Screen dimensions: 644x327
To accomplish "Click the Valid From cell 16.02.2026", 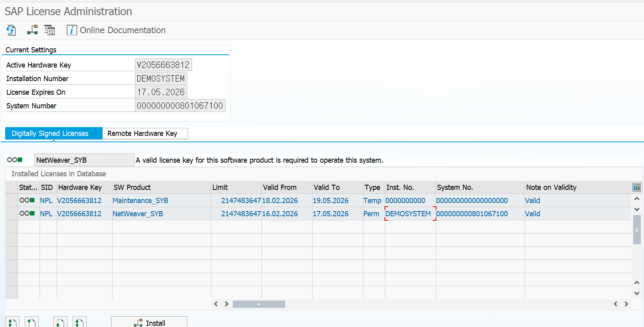I will [x=287, y=213].
